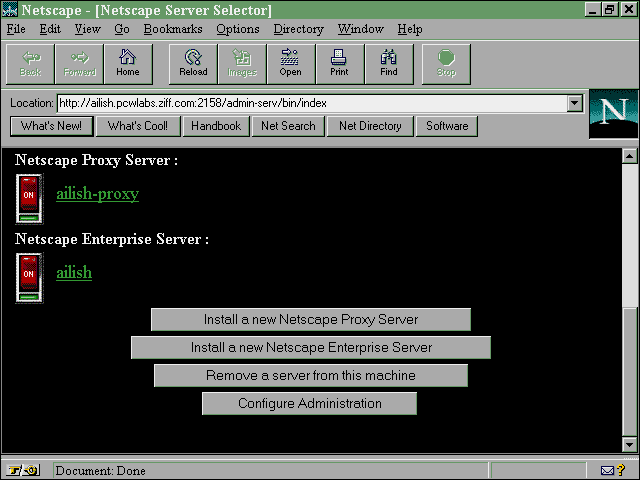Open the Handbook directory button
Viewport: 640px width, 480px height.
(216, 126)
